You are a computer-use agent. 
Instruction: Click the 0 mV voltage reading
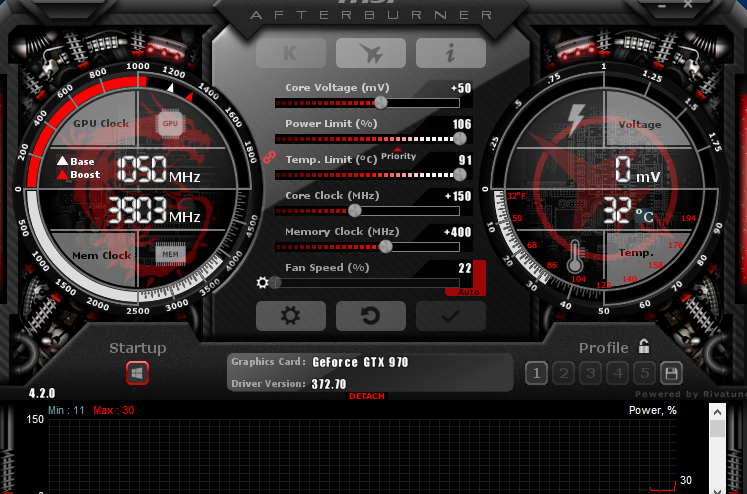pyautogui.click(x=637, y=170)
